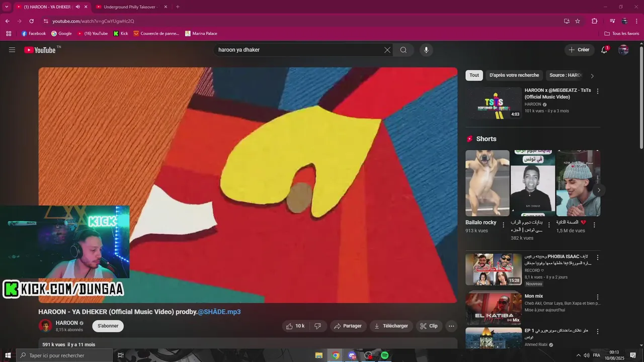Screen dimensions: 644x362
Task: Open the browser extensions puzzle icon
Action: 595,21
